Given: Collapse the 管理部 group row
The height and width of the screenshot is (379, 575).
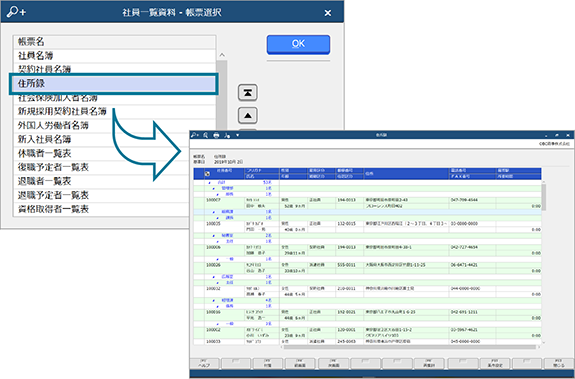Looking at the screenshot, I should coord(214,188).
